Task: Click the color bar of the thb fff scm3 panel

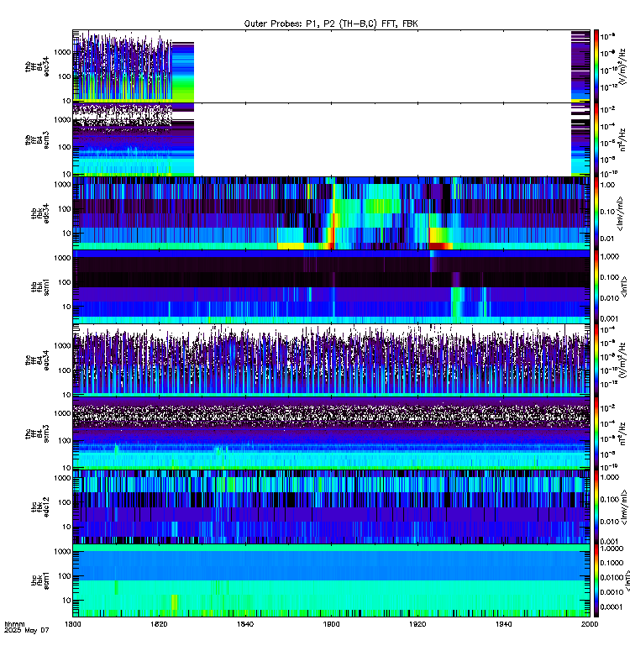Action: 596,139
